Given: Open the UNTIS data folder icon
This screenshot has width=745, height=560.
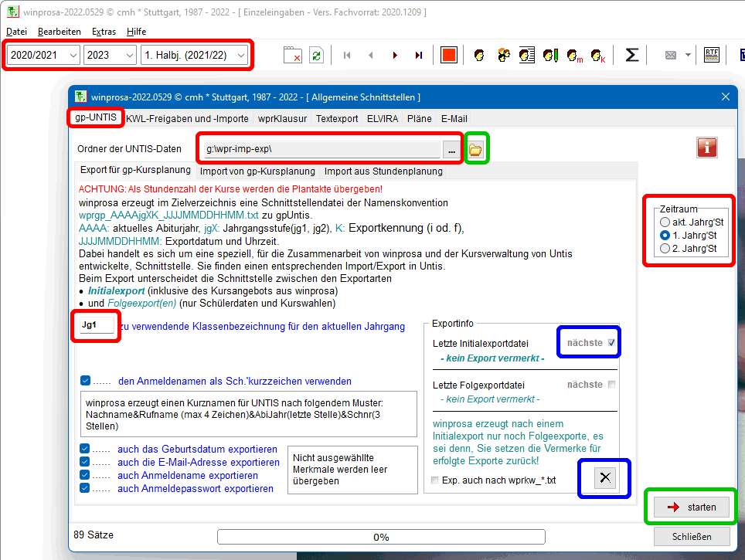Looking at the screenshot, I should (x=476, y=149).
